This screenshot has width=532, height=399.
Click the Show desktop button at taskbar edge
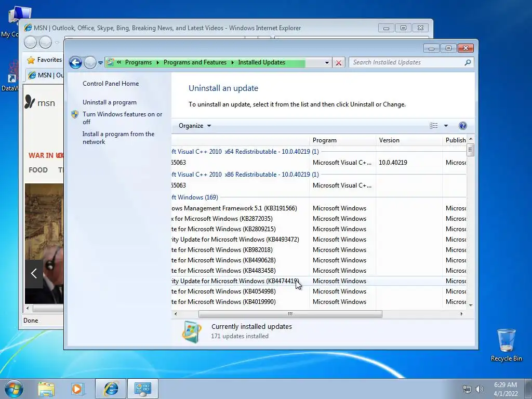528,389
